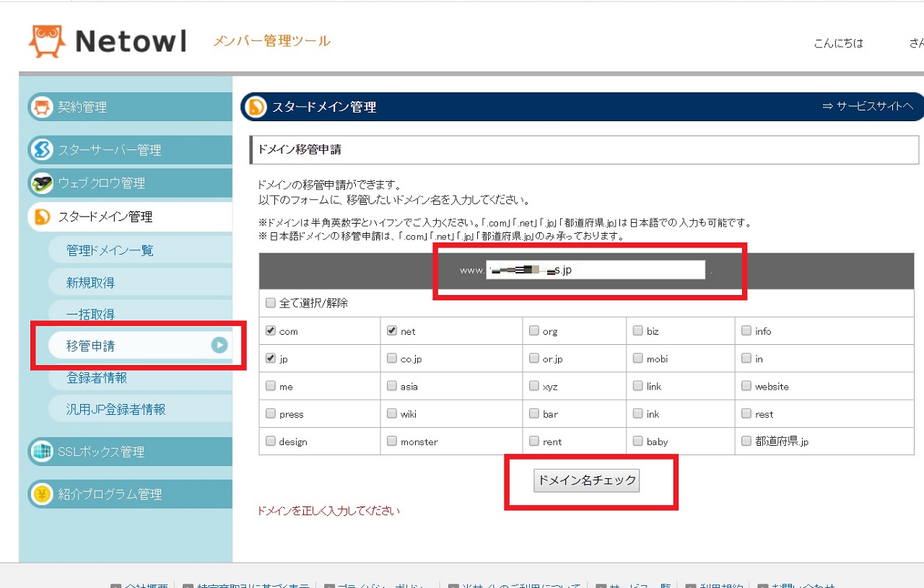924x588 pixels.
Task: Click the domain name input field
Action: [x=595, y=270]
